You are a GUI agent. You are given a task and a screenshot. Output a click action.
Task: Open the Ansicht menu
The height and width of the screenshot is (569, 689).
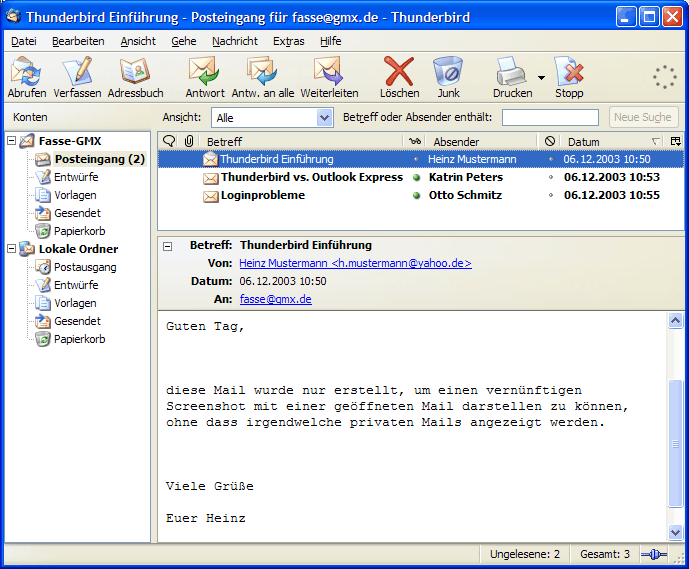[138, 41]
